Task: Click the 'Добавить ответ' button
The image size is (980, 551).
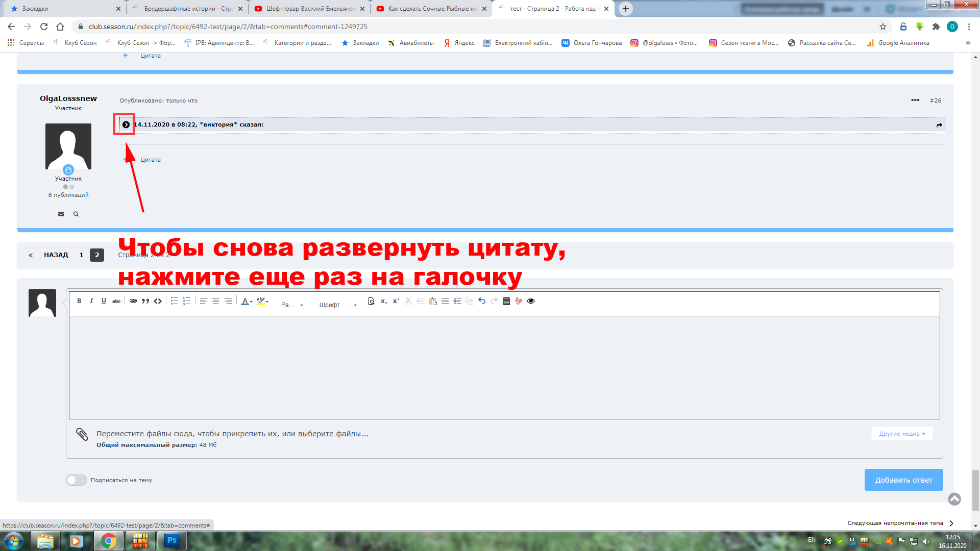Action: click(x=903, y=480)
